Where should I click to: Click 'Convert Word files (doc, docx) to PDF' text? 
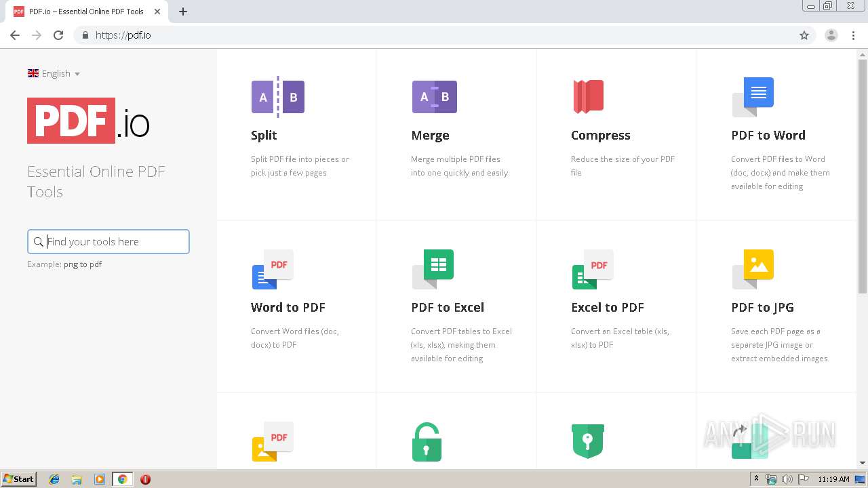click(294, 338)
